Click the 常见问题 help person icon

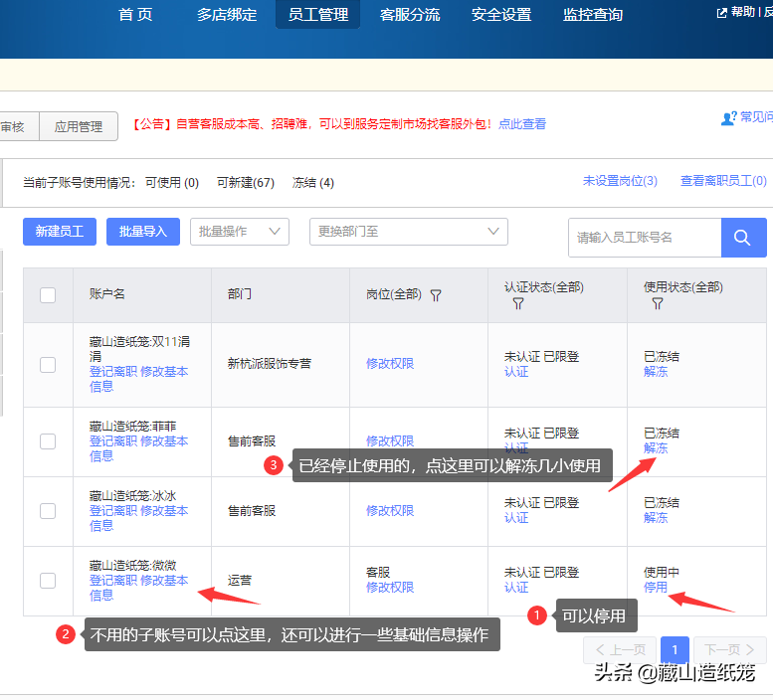(728, 117)
